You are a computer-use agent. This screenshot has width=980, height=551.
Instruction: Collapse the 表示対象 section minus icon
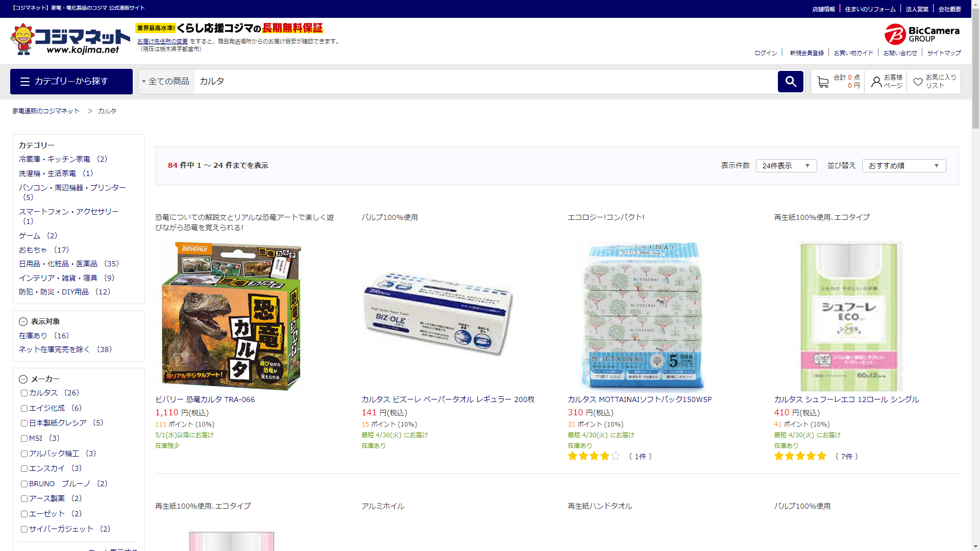(x=23, y=322)
